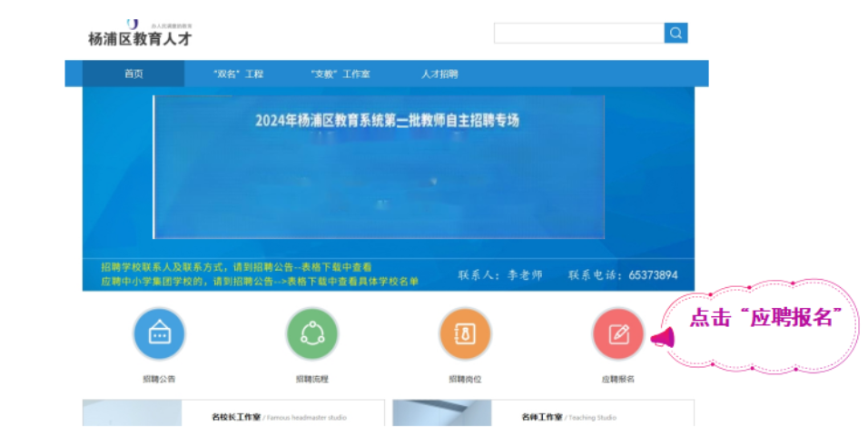
Task: Open the 名师工作室 section heading
Action: pyautogui.click(x=541, y=418)
